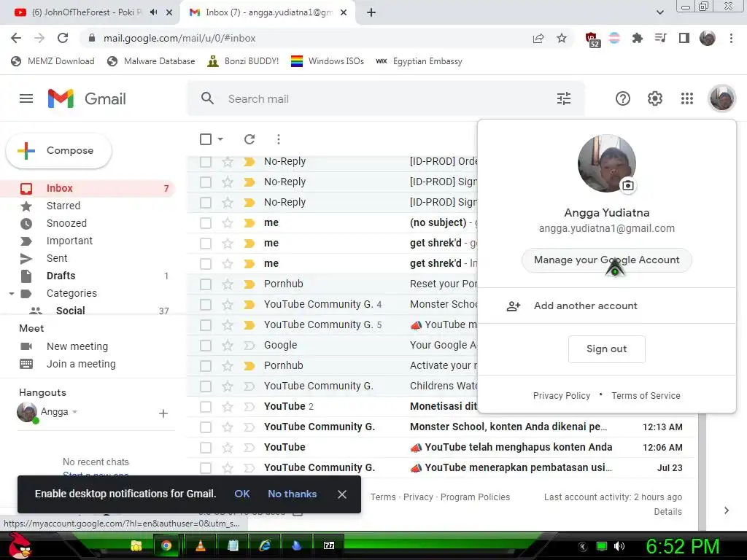Open VLC from the taskbar
Screen dimensions: 747x560
coord(200,545)
